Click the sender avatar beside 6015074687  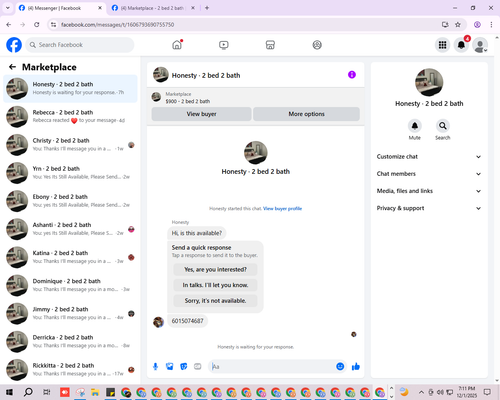click(158, 322)
